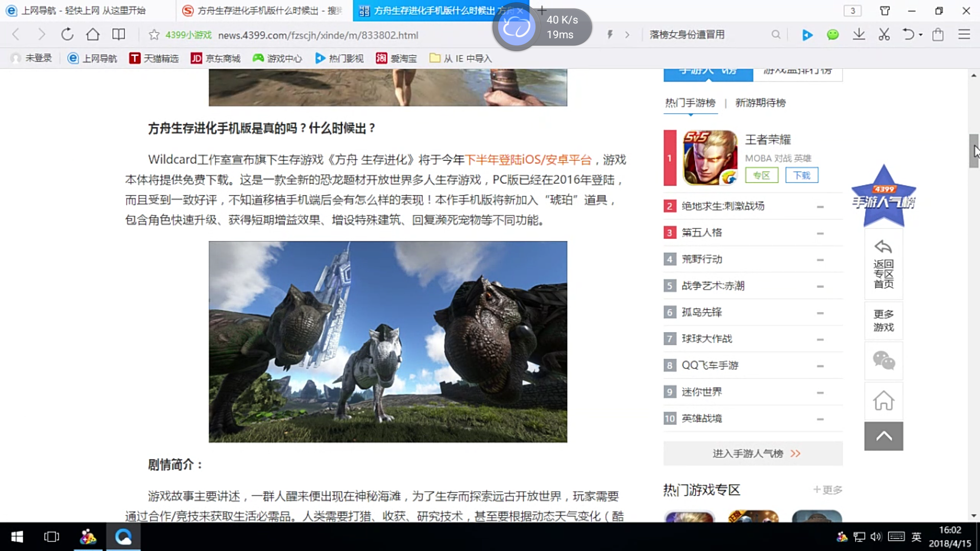Open ranking entry 英雄战境

702,418
